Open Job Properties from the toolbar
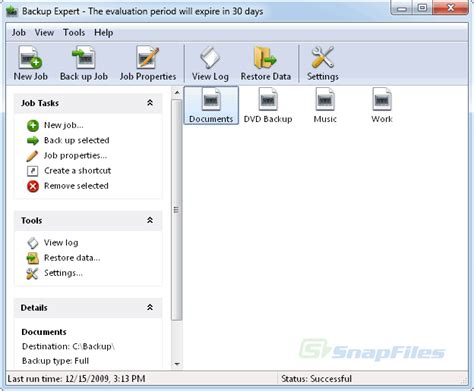 tap(148, 63)
